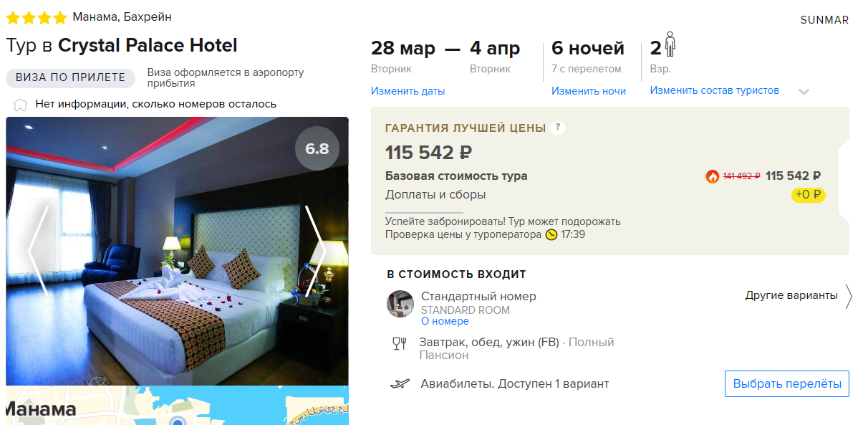Click the Изменить даты link

408,91
